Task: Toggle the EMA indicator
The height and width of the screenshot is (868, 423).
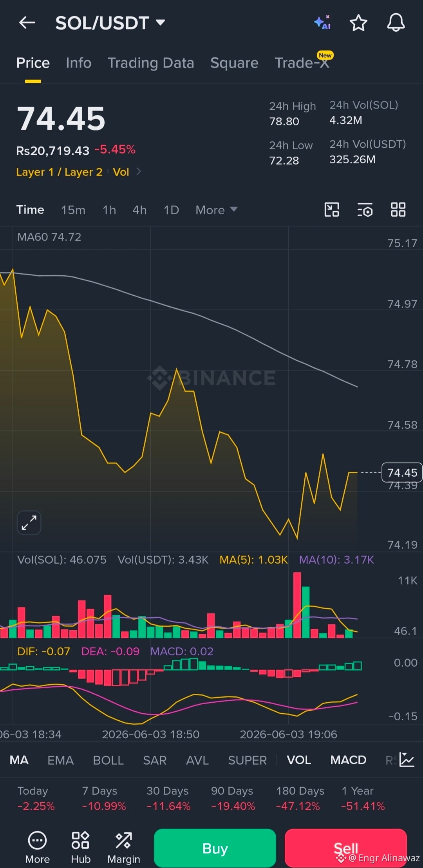Action: point(60,760)
